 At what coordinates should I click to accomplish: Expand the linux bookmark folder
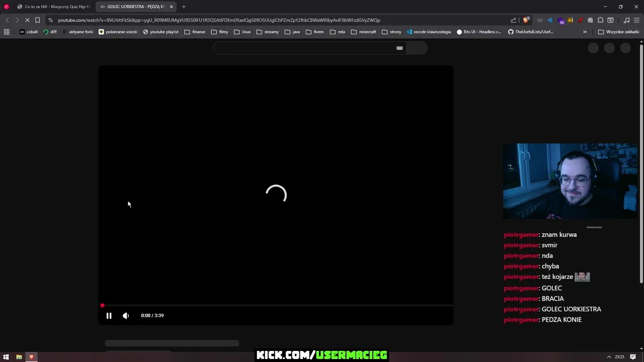(x=242, y=32)
